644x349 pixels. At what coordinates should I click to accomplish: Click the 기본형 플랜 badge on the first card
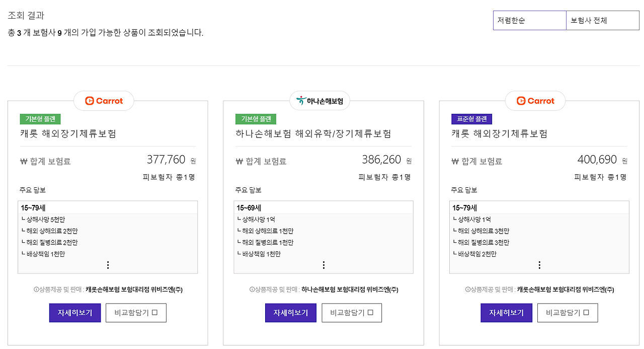(x=40, y=119)
